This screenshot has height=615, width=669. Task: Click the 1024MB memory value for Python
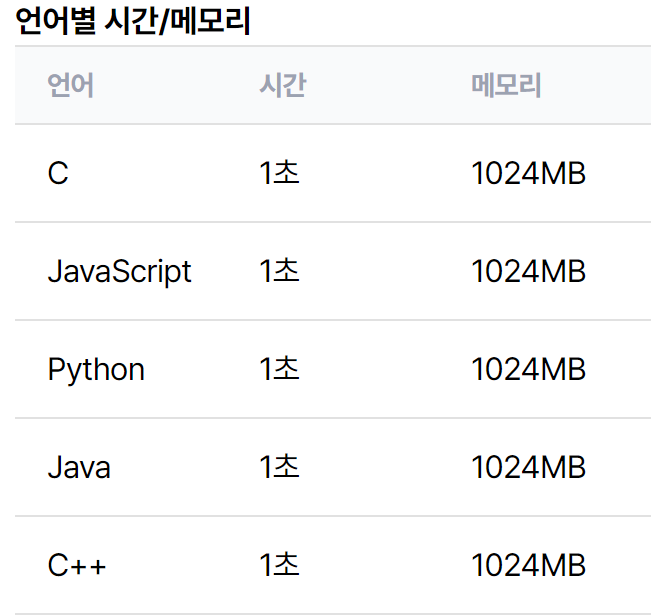pos(529,369)
